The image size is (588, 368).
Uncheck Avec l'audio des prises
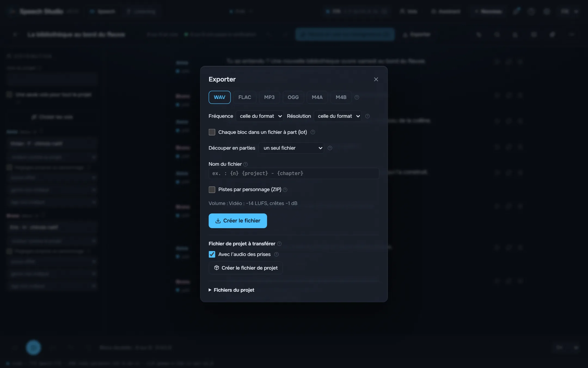212,254
